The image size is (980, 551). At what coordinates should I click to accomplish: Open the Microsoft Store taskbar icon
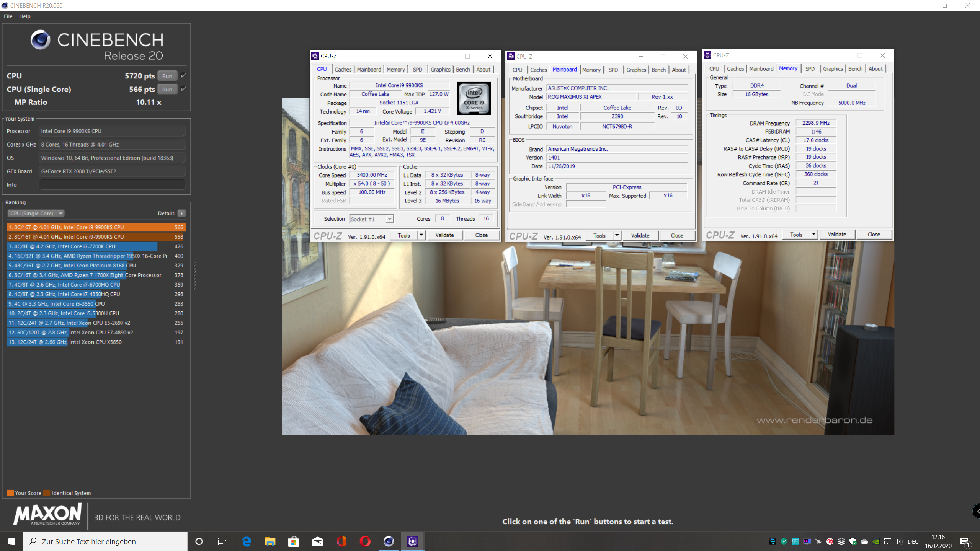[294, 541]
